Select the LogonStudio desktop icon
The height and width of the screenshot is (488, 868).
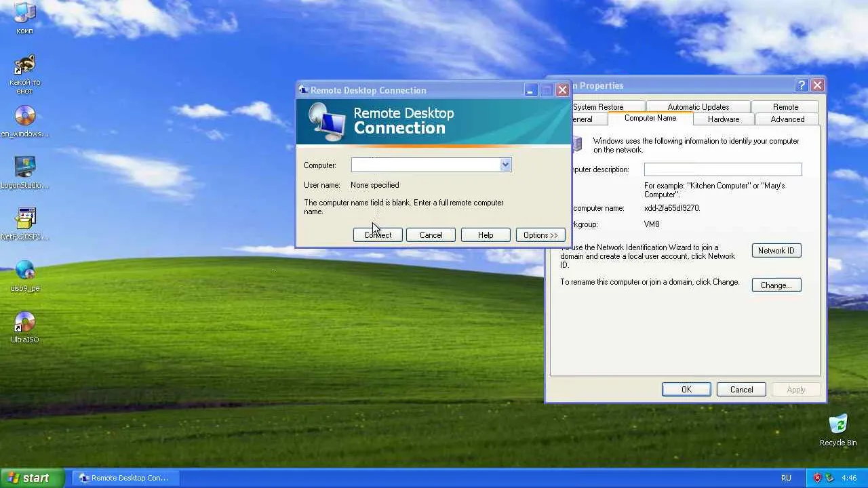point(24,174)
